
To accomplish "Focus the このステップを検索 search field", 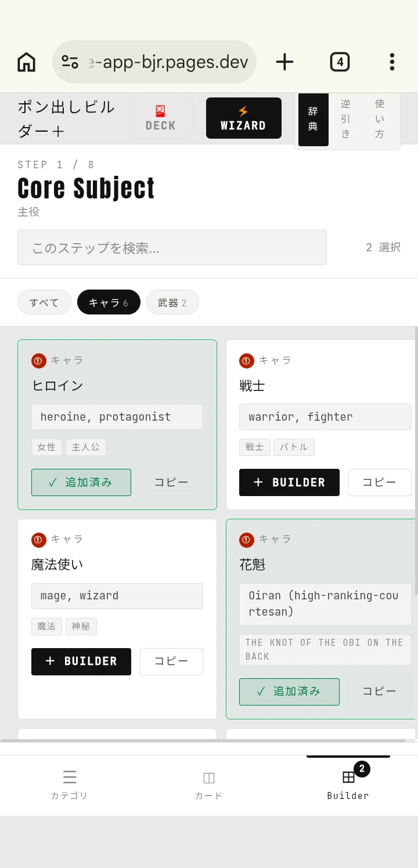I will tap(172, 248).
